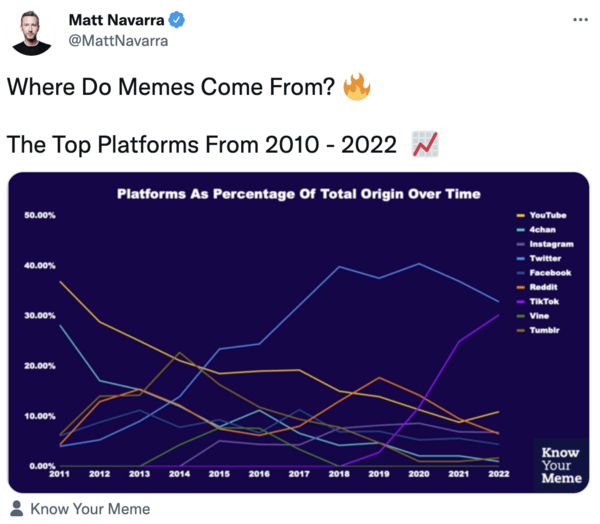Select the Reddit legend label
This screenshot has width=600, height=524.
tap(542, 287)
